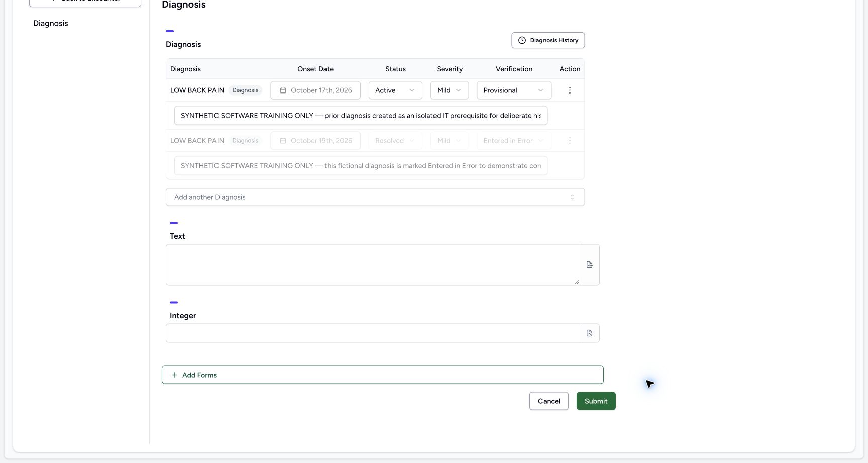Click the Verification column header

pos(514,69)
